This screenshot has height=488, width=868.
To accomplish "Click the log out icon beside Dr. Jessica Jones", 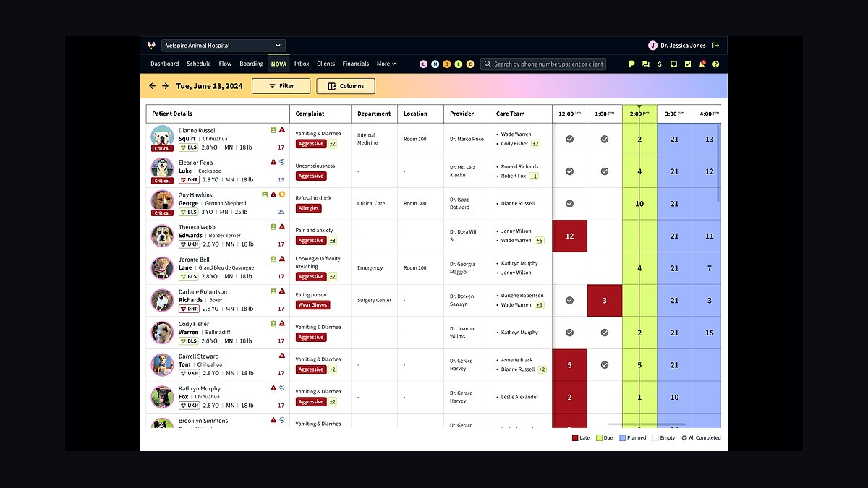I will tap(716, 46).
